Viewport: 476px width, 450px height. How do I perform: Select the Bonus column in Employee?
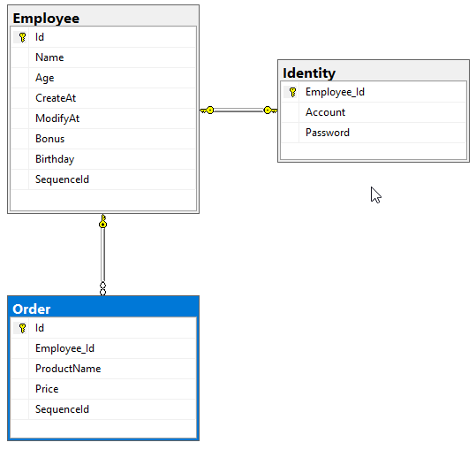point(103,139)
